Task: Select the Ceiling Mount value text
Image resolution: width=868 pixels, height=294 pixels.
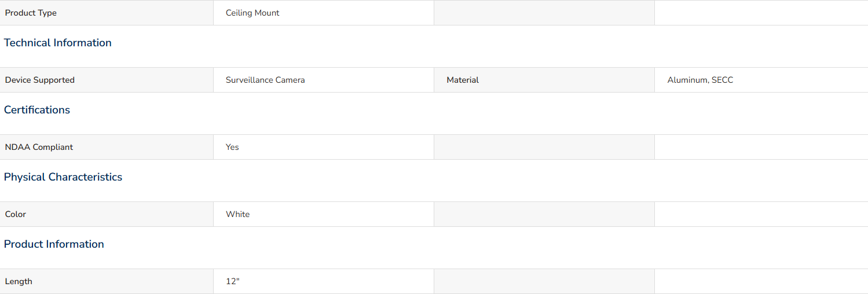Action: pos(252,13)
